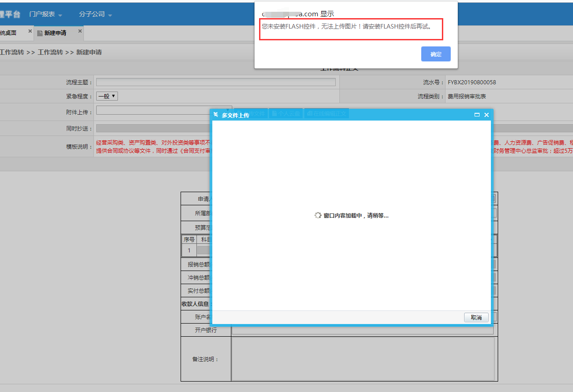Screen dimensions: 573x392
Task: Switch to the 新建申请 tab
Action: [x=55, y=33]
